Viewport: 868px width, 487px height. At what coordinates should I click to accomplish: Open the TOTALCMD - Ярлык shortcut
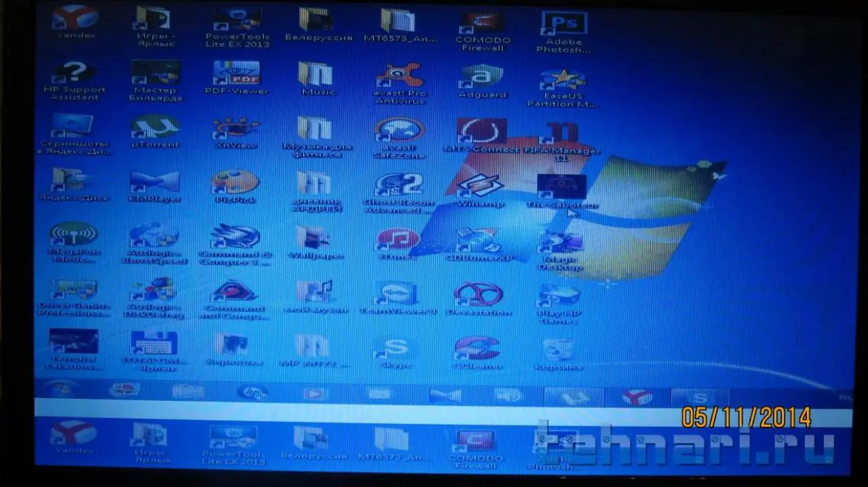point(155,351)
